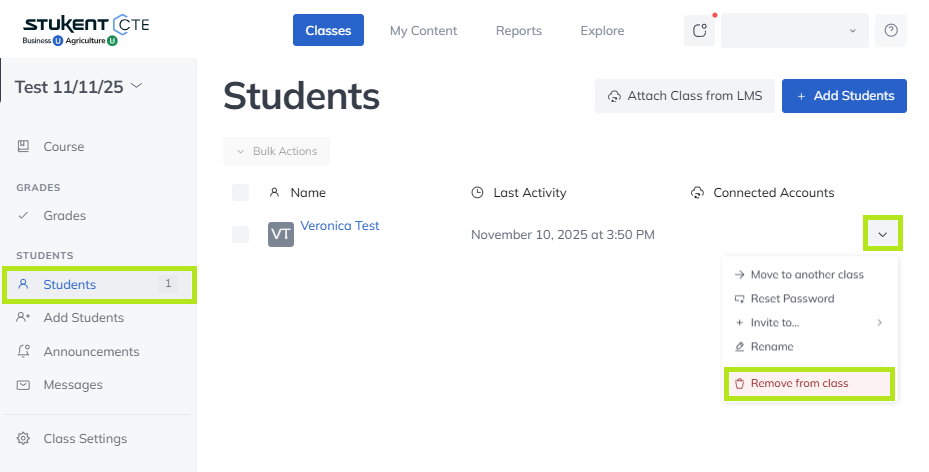Open Announcements in the sidebar
The width and height of the screenshot is (929, 472).
pyautogui.click(x=91, y=351)
